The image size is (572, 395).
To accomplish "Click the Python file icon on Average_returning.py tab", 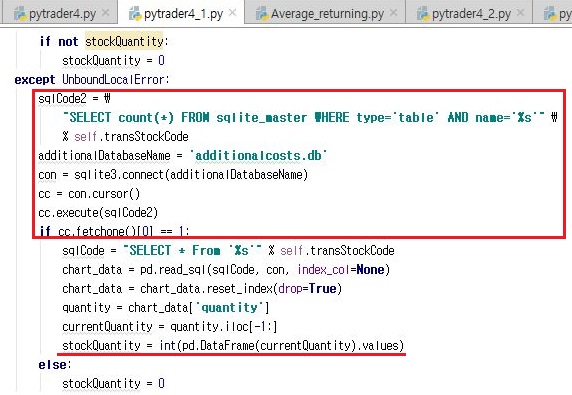I will pyautogui.click(x=262, y=14).
